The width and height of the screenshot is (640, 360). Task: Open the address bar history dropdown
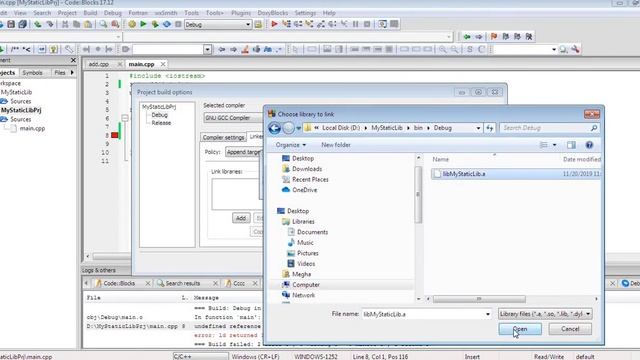(478, 128)
